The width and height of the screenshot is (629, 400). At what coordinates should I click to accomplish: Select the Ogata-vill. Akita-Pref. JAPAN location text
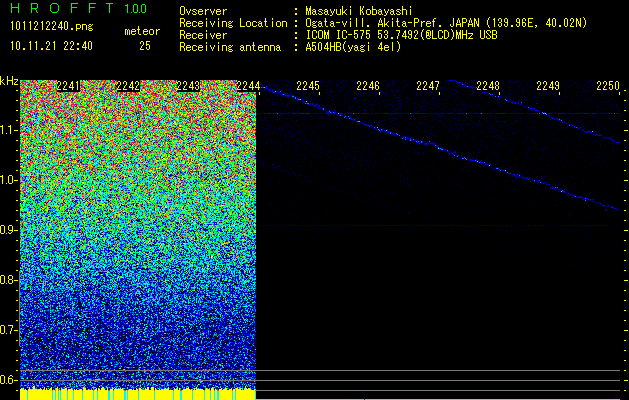pyautogui.click(x=446, y=23)
